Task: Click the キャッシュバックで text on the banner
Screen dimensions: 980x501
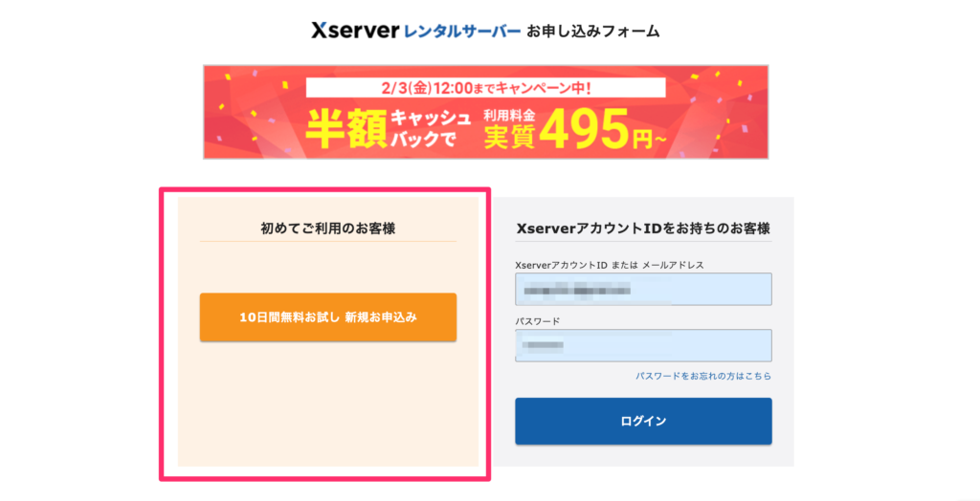Action: tap(431, 129)
